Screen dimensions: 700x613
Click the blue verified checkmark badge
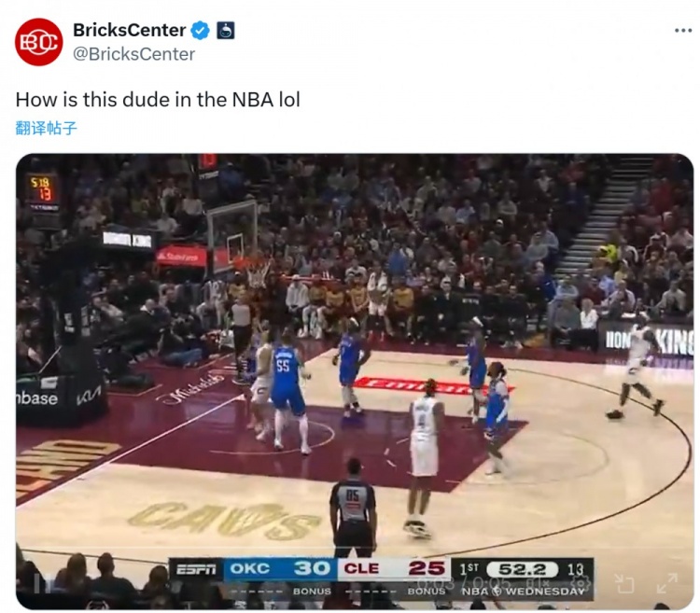(x=200, y=31)
